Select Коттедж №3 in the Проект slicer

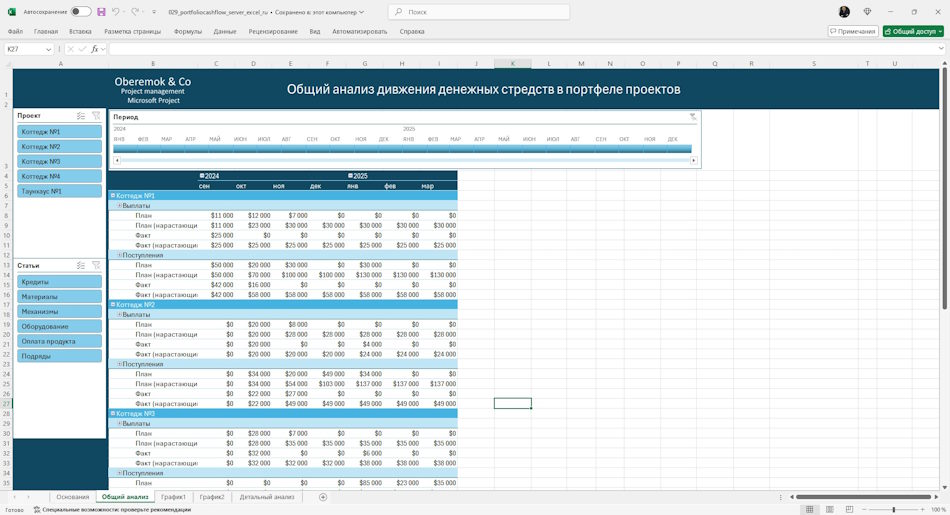59,161
